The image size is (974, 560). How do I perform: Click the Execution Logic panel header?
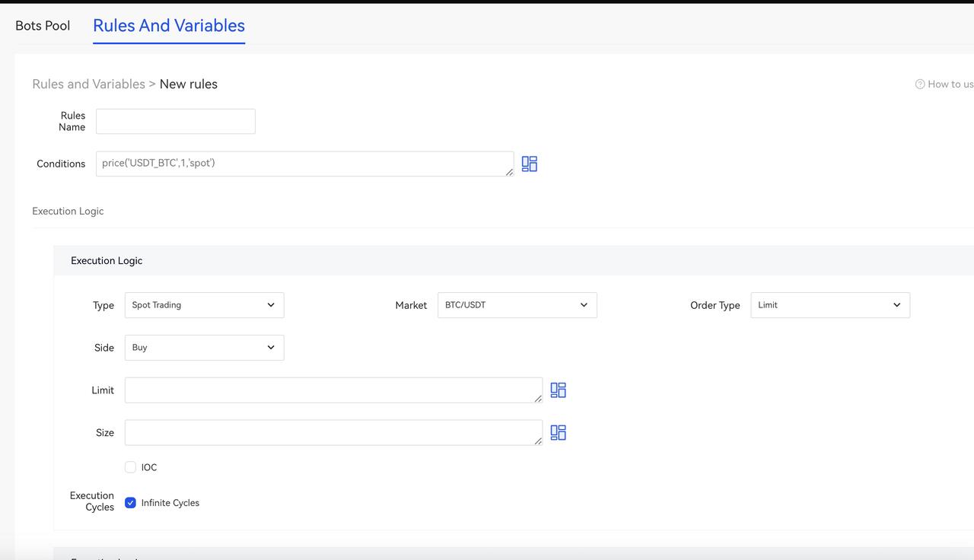(107, 261)
